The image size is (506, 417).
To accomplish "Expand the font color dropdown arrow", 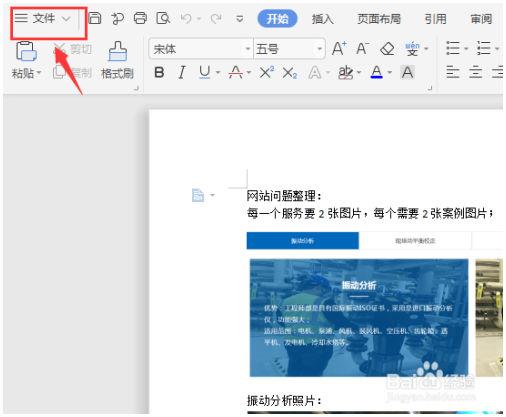I will tap(390, 72).
